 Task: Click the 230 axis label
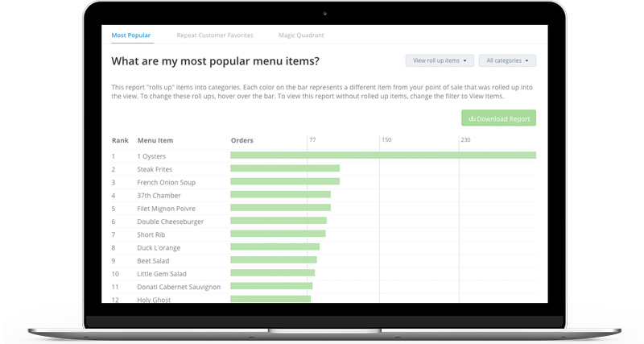tap(465, 139)
